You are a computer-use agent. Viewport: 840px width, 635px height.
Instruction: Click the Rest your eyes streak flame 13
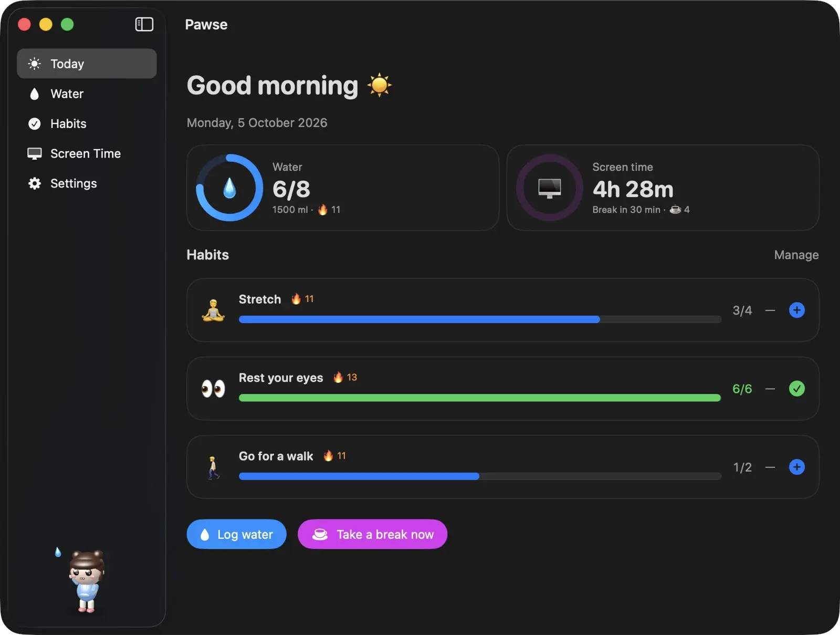tap(345, 377)
